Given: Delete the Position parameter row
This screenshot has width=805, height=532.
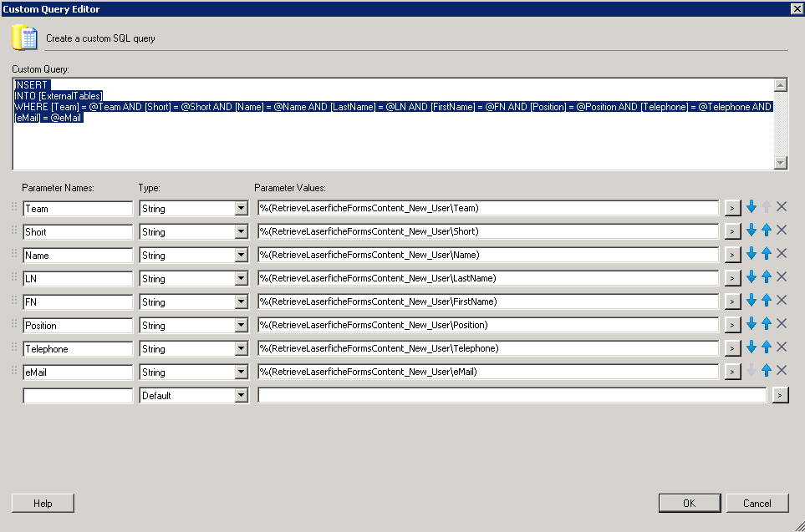Looking at the screenshot, I should (x=782, y=324).
